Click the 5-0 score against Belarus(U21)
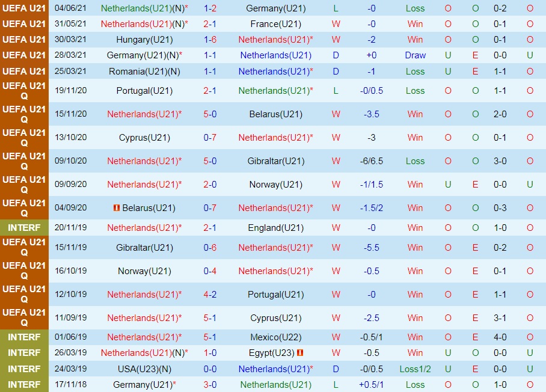The height and width of the screenshot is (392, 546). (210, 114)
